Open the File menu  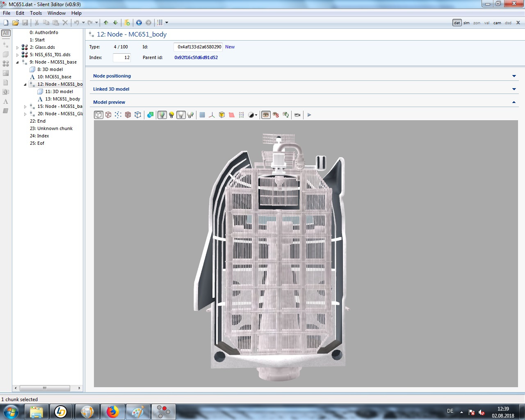pos(7,13)
